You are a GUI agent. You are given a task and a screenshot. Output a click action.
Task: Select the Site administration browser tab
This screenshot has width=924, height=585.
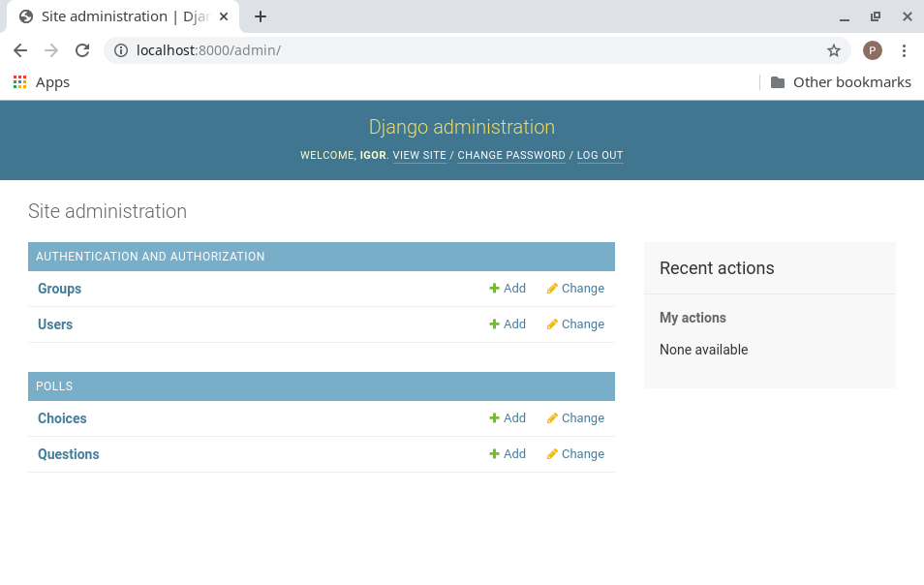pos(123,16)
